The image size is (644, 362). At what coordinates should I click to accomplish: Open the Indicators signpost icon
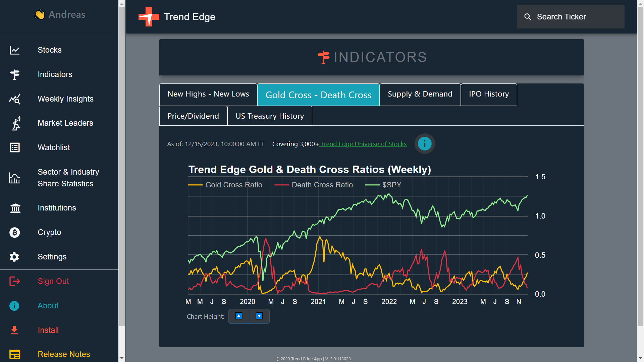14,74
